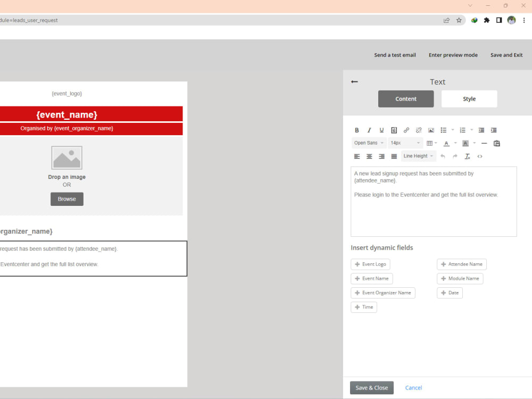Image resolution: width=532 pixels, height=399 pixels.
Task: Select the red {event_name} header block
Action: [x=92, y=114]
